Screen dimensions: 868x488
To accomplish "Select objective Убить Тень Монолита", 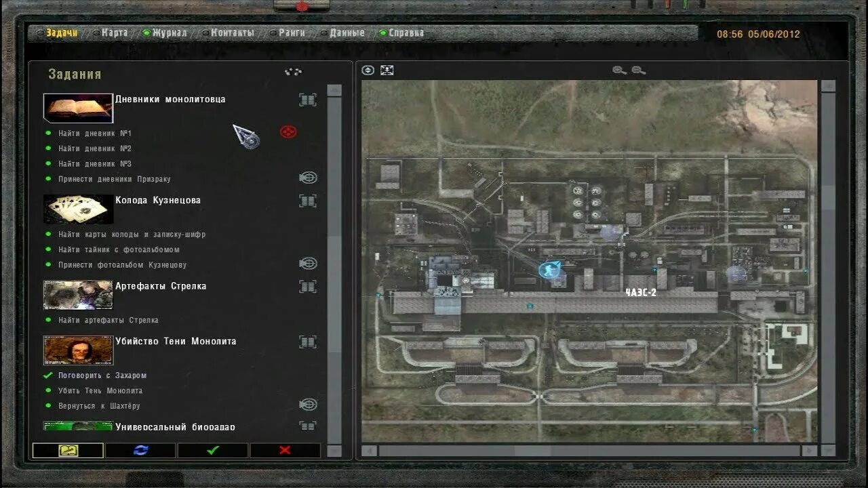I will point(100,390).
